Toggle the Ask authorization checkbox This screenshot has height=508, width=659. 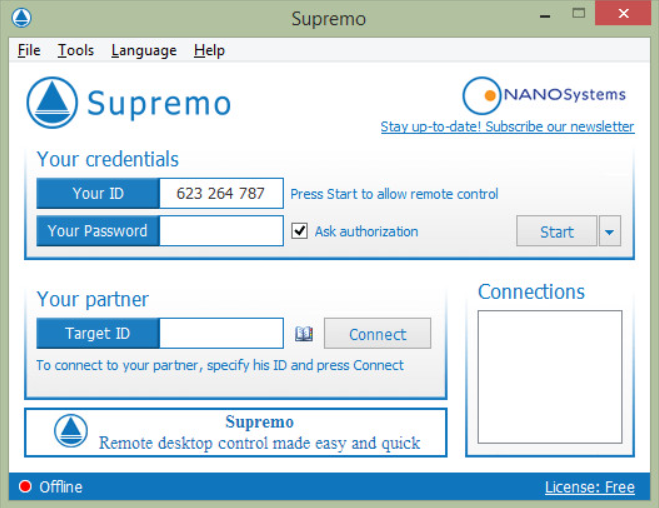(299, 231)
